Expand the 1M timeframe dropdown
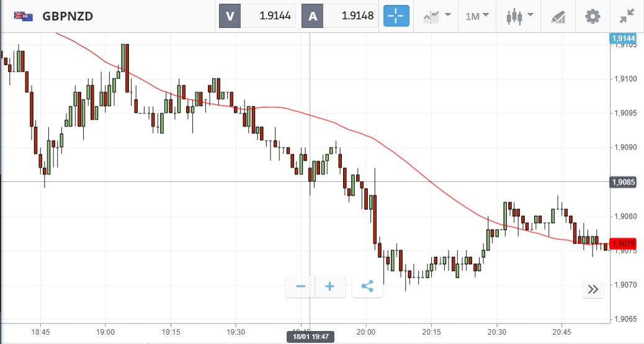Viewport: 644px width, 344px height. [477, 16]
